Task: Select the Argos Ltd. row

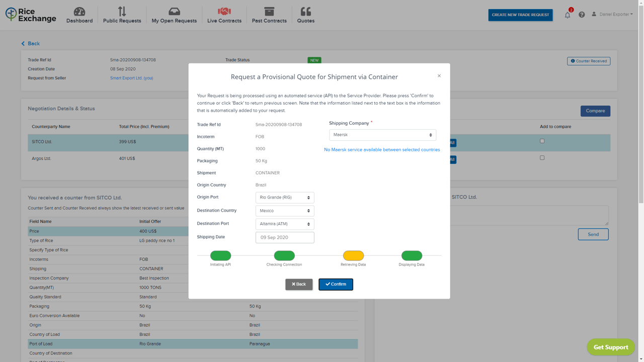Action: [x=319, y=159]
